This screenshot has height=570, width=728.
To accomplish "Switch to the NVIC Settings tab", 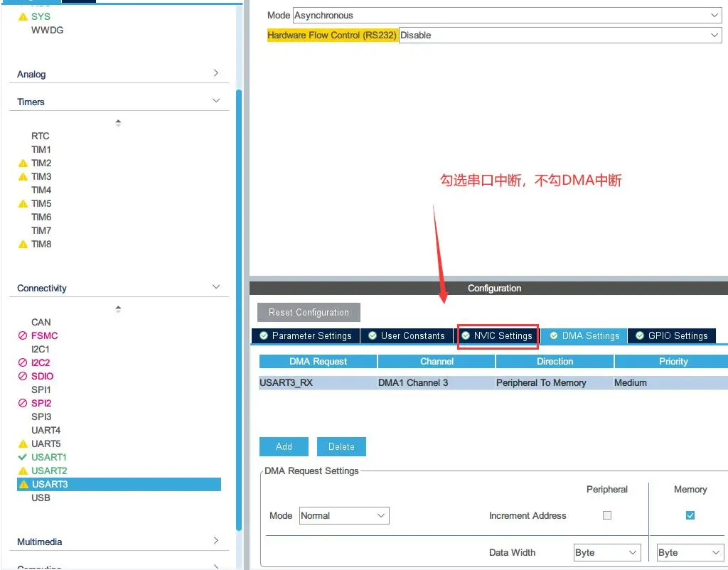I will [x=496, y=335].
